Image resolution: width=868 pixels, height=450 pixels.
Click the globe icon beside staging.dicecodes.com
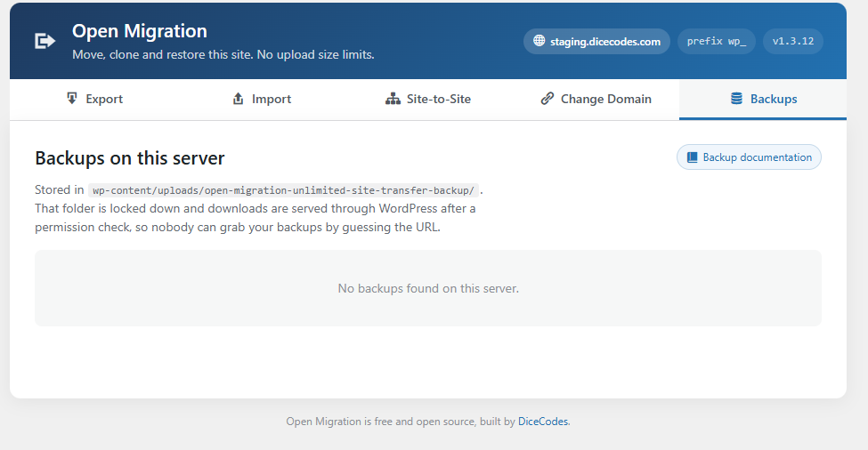click(539, 40)
